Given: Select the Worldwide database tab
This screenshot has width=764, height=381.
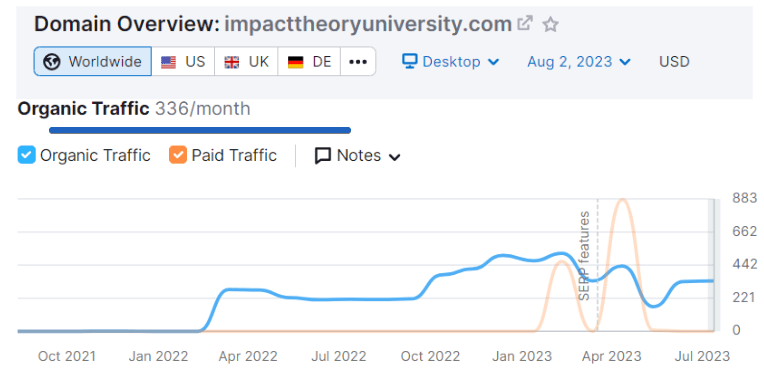Looking at the screenshot, I should tap(93, 61).
